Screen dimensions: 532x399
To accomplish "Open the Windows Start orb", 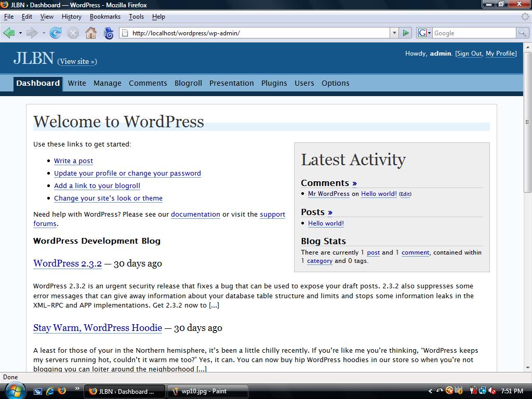I will (15, 390).
